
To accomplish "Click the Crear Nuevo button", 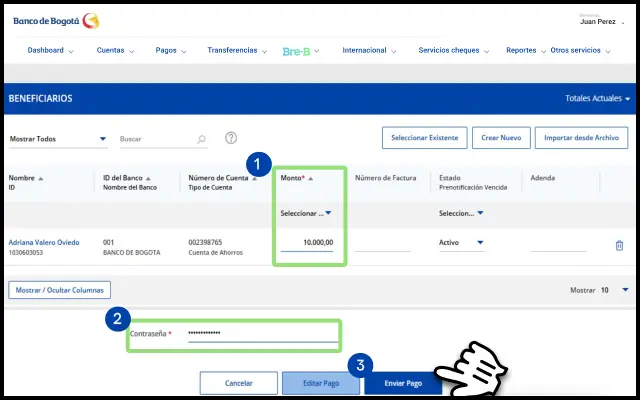I will (x=501, y=138).
